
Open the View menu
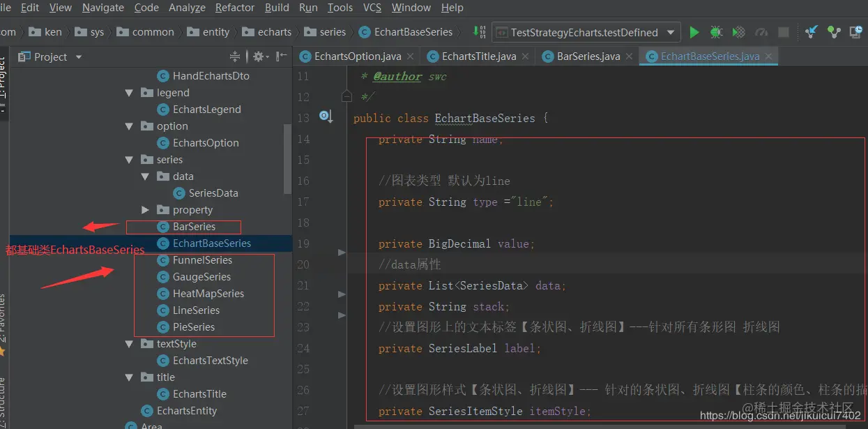[x=61, y=8]
